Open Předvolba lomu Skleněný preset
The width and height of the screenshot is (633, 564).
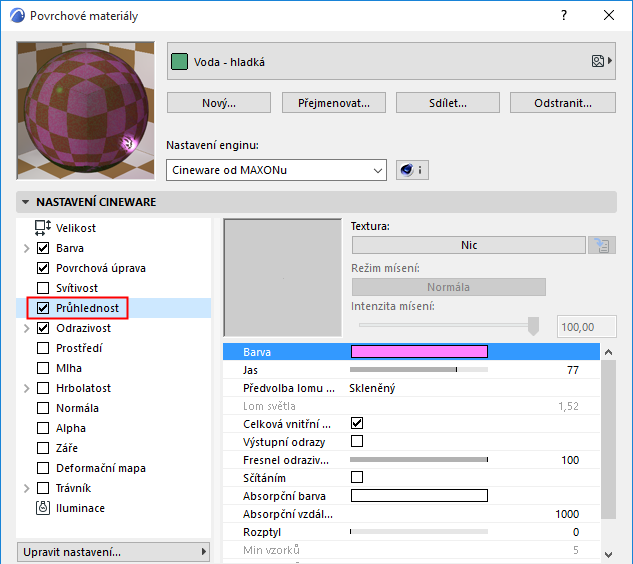372,388
